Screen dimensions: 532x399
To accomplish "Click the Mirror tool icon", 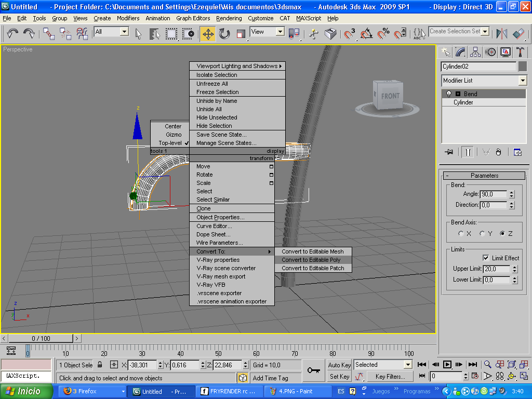I will (502, 34).
